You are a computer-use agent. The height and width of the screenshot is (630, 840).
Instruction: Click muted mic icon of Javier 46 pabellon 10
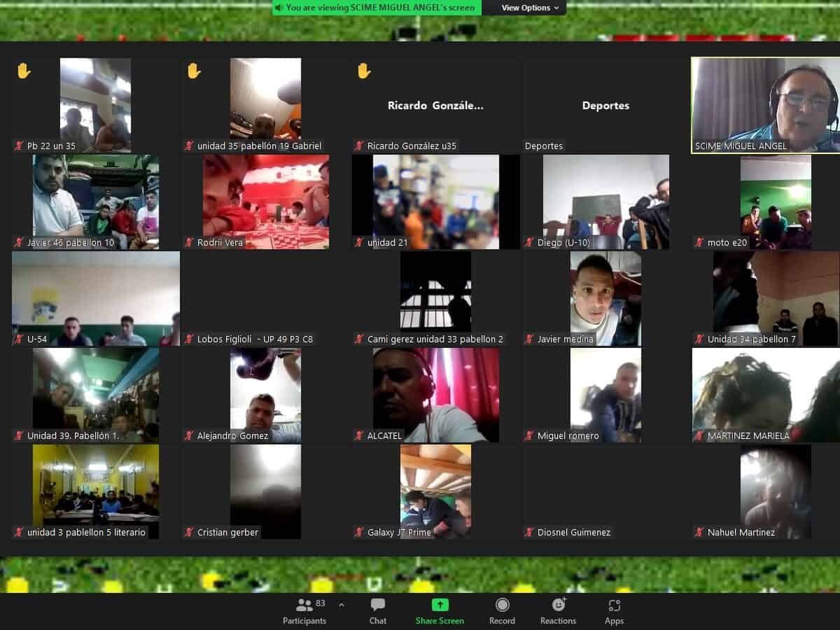[19, 243]
